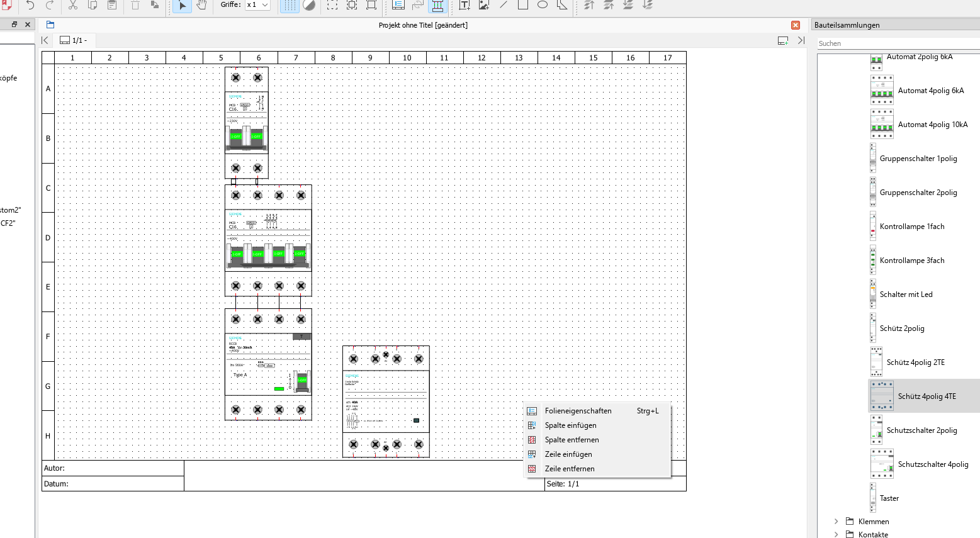Click the undo arrow icon
The image size is (980, 538).
click(x=30, y=6)
